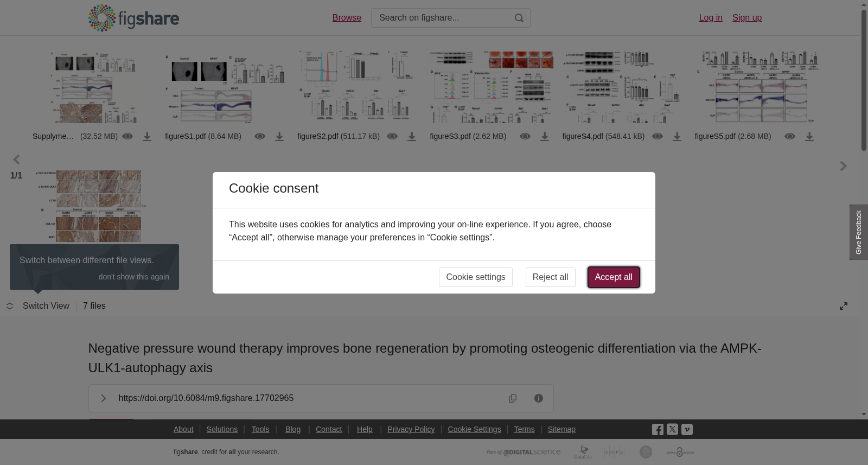Click Reject all cookies button

tap(550, 277)
